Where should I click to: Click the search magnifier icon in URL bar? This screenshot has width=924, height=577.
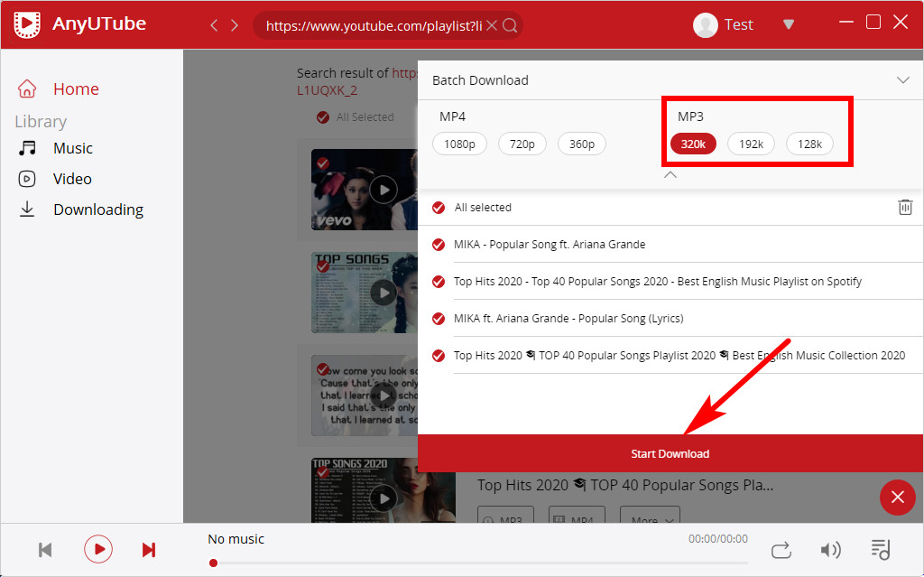[511, 25]
